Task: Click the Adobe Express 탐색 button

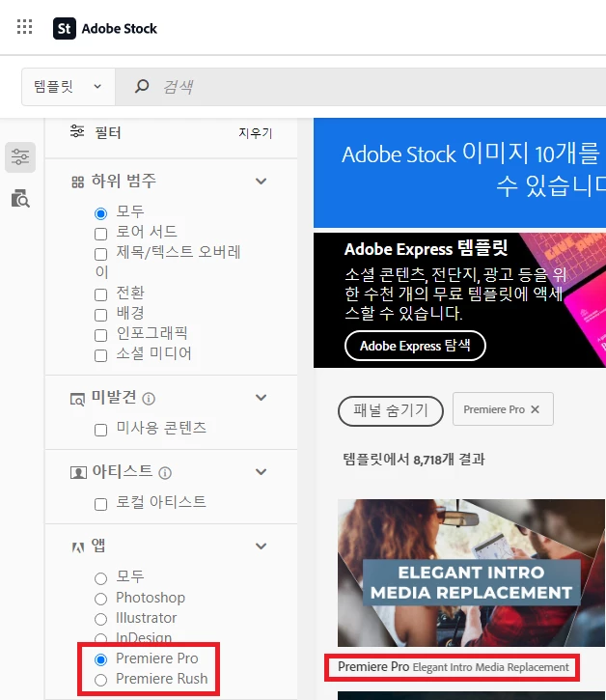Action: click(x=415, y=346)
